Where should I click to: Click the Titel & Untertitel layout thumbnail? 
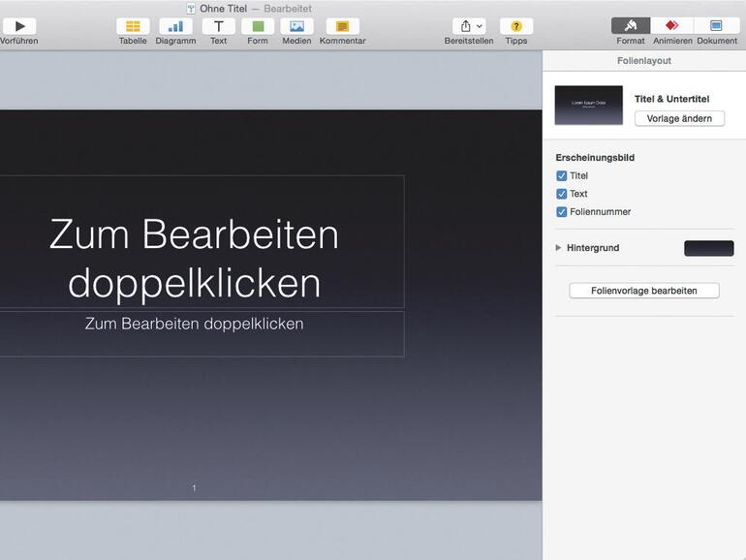(588, 106)
